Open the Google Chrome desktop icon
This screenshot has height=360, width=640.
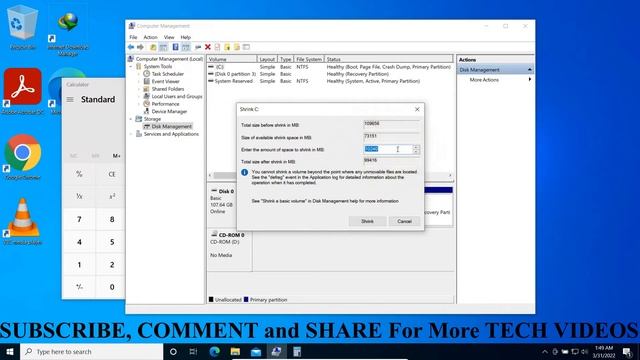22,157
